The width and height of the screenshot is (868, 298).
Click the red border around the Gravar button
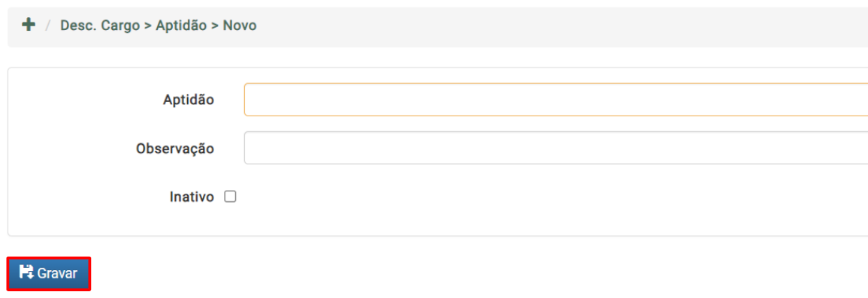[48, 258]
